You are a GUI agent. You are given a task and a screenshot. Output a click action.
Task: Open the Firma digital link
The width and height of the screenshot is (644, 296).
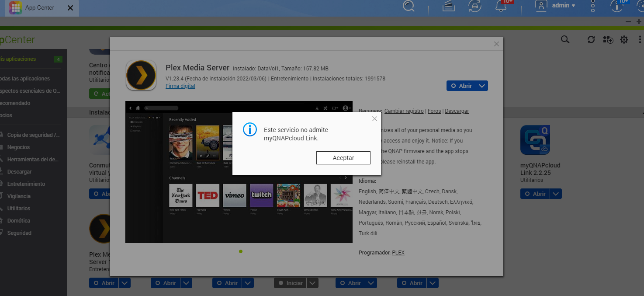pyautogui.click(x=180, y=86)
